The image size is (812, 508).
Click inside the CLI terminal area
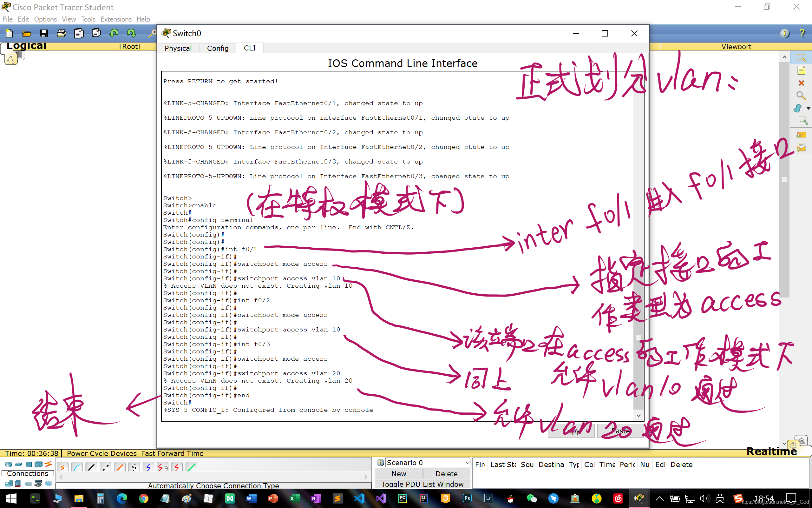pyautogui.click(x=398, y=246)
